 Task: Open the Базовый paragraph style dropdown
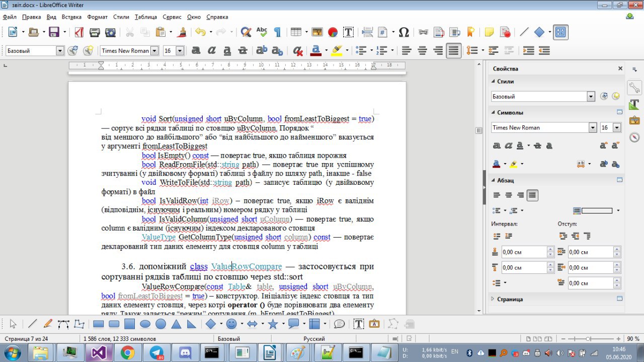[60, 51]
